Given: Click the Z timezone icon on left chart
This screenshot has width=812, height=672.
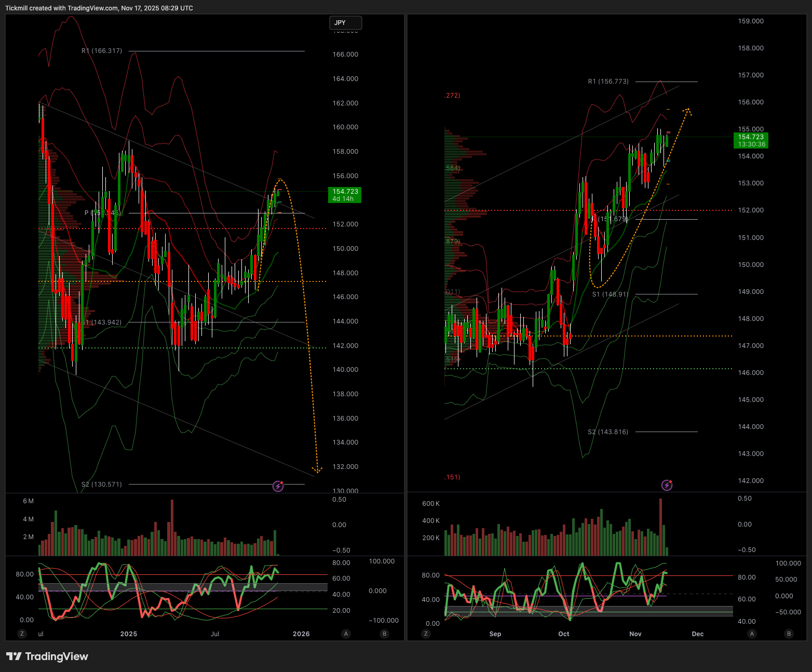Looking at the screenshot, I should 22,634.
